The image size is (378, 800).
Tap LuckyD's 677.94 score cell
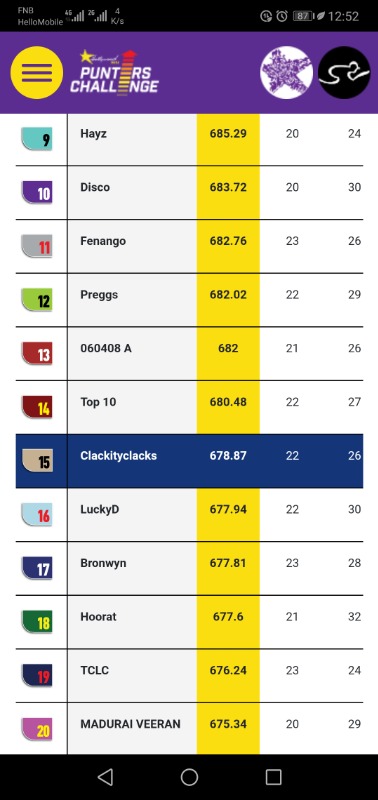[228, 515]
